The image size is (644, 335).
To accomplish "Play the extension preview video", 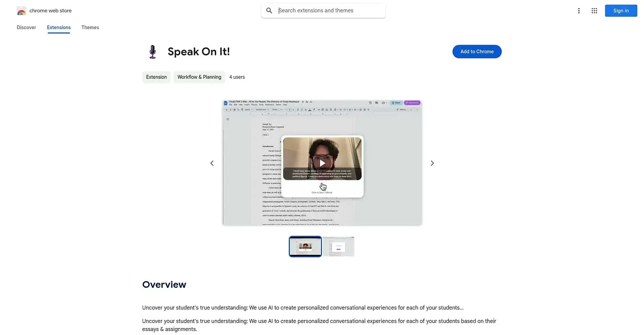I will [x=322, y=163].
